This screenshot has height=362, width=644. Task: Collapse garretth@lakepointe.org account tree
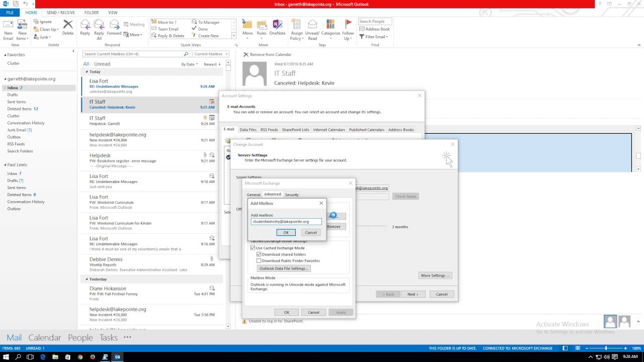(6, 79)
